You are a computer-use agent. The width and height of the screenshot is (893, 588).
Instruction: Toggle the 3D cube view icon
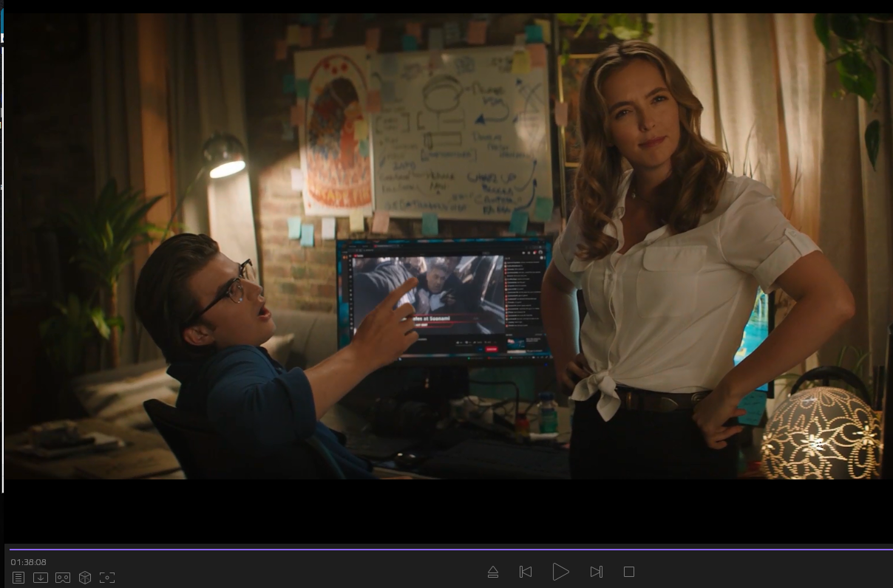coord(85,578)
